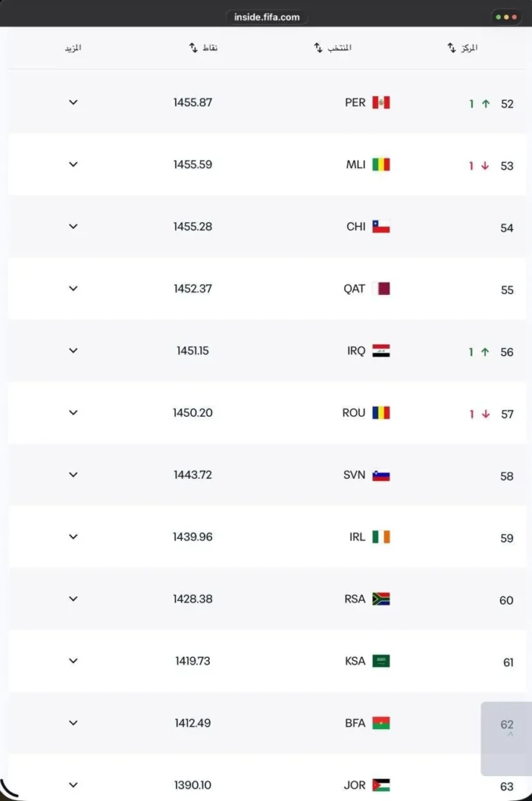Open the three-dot menu in browser bar

506,17
